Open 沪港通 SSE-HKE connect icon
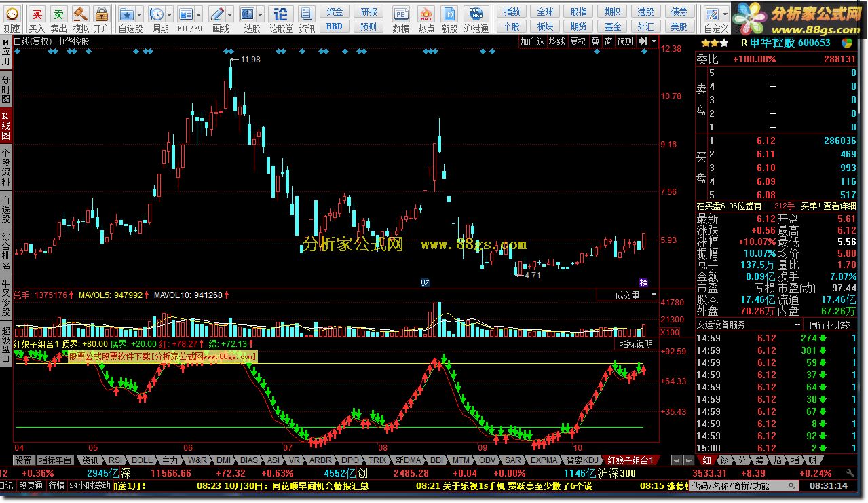 point(476,14)
